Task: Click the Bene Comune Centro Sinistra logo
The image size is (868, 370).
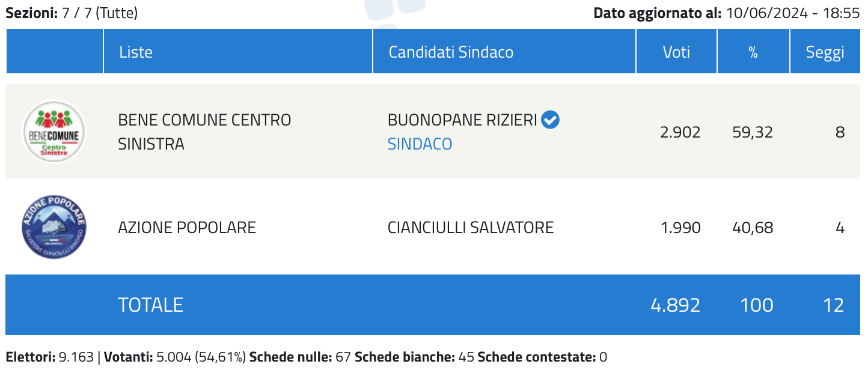Action: pyautogui.click(x=54, y=132)
